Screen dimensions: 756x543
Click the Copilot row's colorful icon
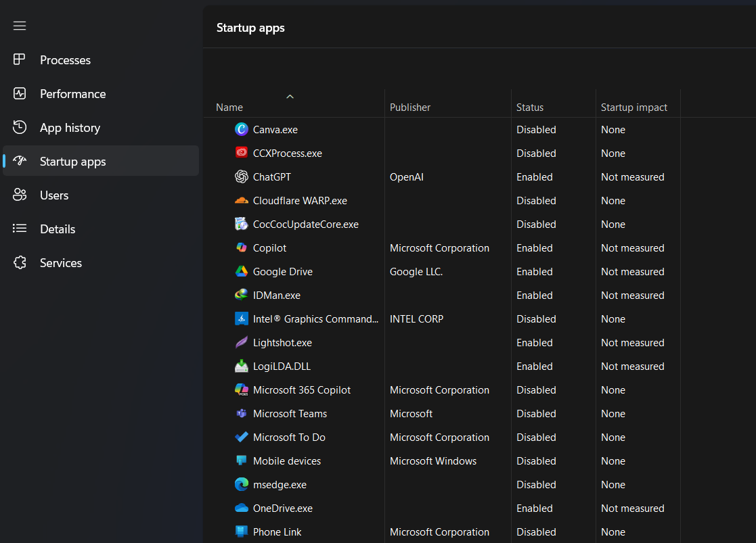242,247
